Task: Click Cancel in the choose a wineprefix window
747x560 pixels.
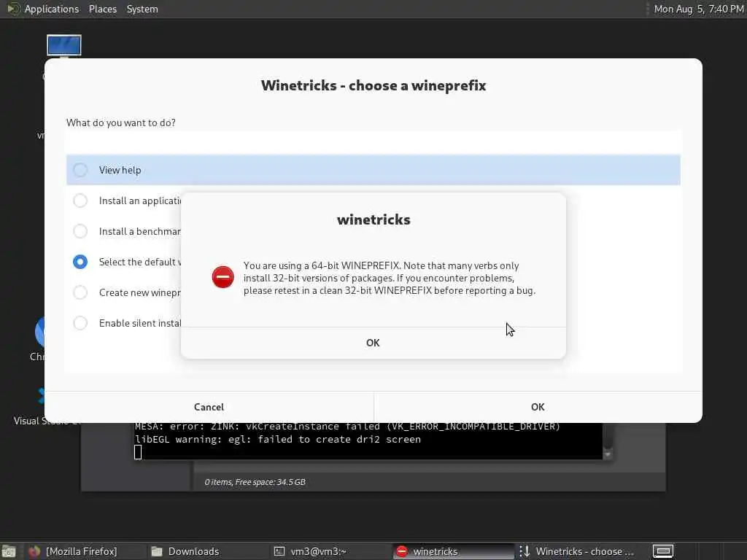Action: [x=209, y=407]
